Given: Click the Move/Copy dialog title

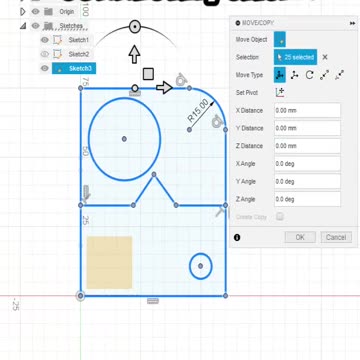Looking at the screenshot, I should 258,23.
